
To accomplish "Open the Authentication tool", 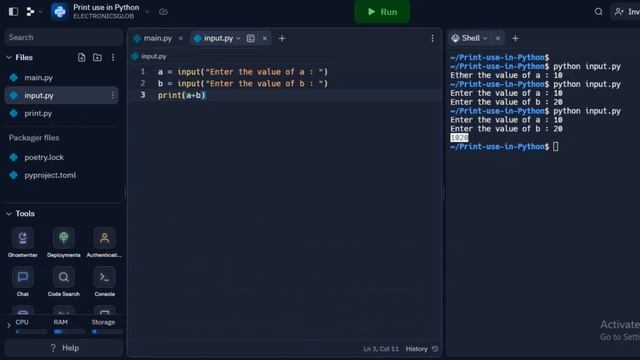I will (x=104, y=243).
